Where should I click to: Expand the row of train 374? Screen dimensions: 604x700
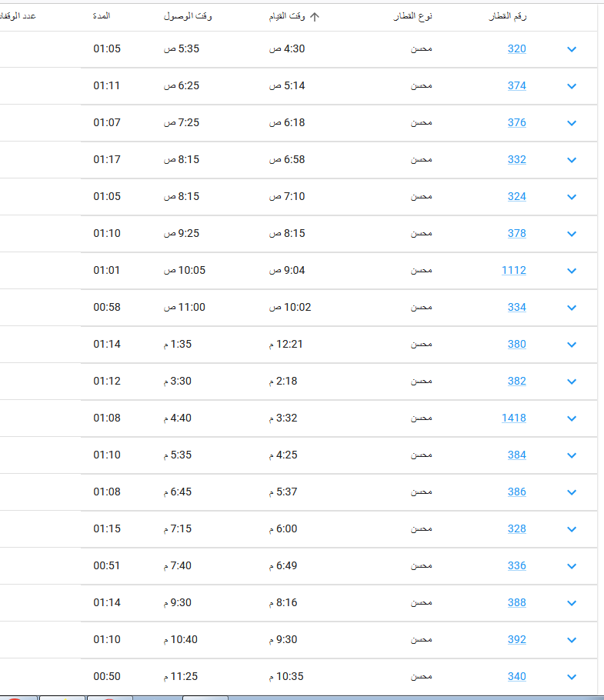click(572, 86)
